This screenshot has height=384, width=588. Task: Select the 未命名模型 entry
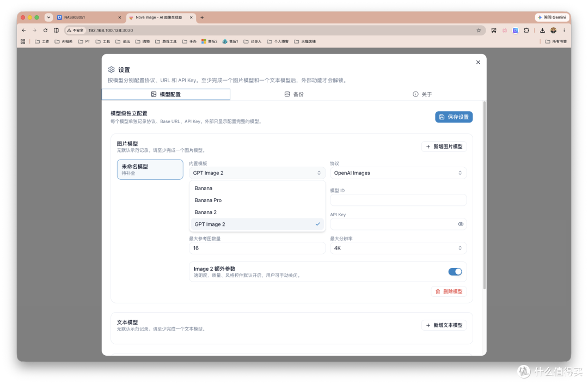150,169
